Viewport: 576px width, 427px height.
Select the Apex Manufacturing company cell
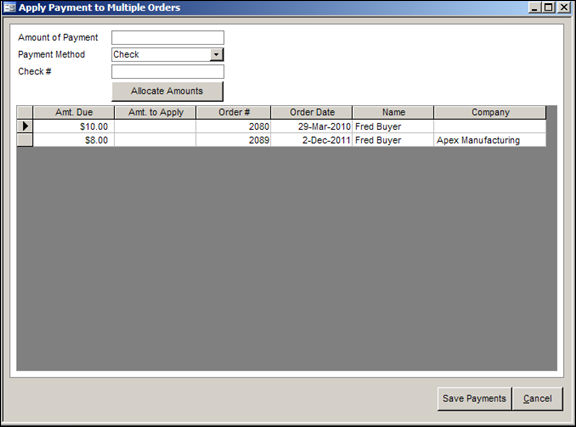click(x=490, y=140)
